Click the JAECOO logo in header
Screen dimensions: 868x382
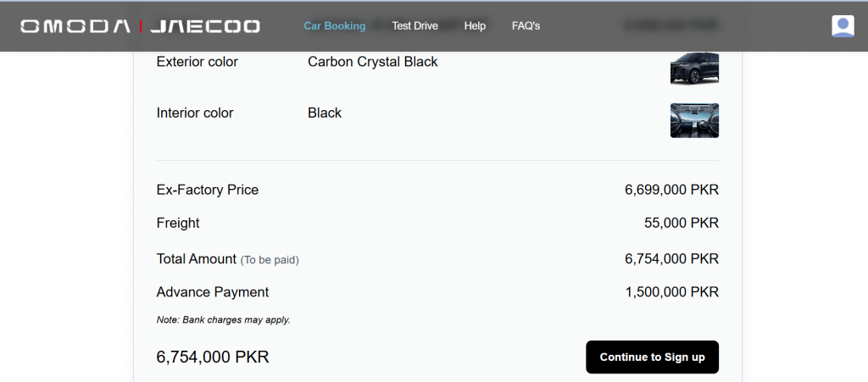tap(204, 26)
